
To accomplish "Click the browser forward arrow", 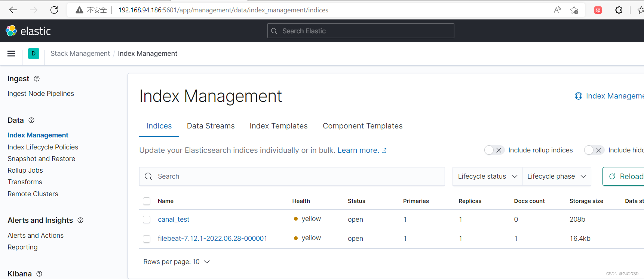I will (34, 10).
